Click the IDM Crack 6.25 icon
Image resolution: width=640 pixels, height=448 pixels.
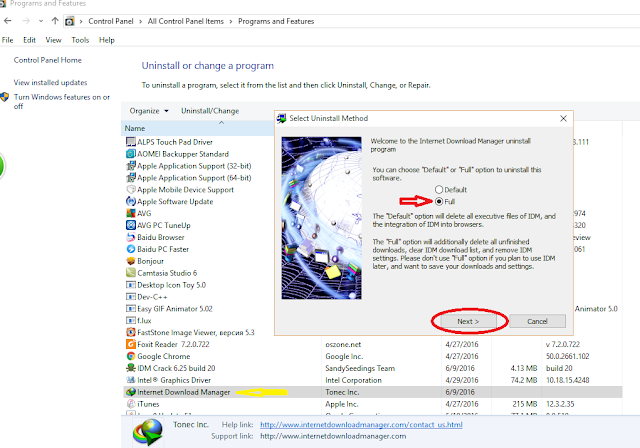click(x=131, y=368)
